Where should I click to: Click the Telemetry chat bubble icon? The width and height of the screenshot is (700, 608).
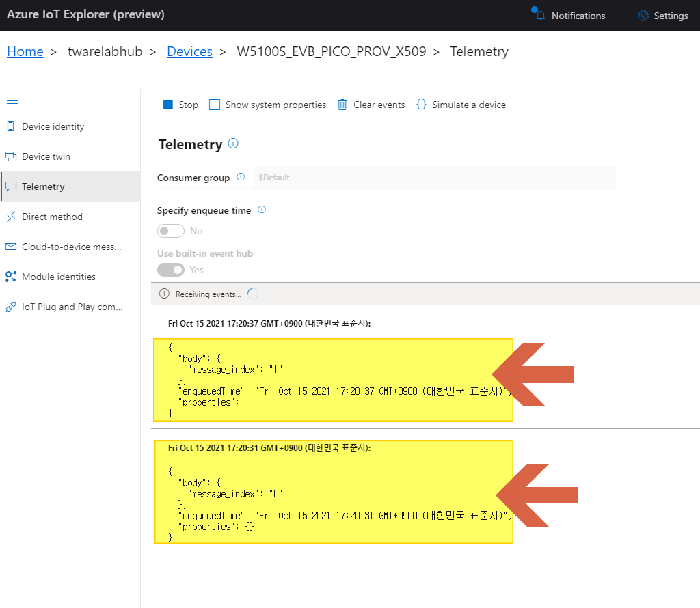coord(11,186)
